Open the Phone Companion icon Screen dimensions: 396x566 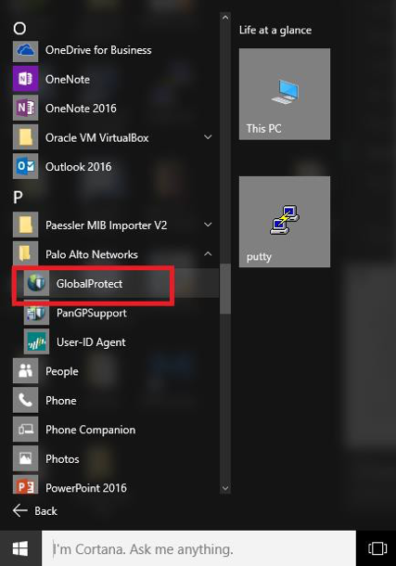[25, 430]
